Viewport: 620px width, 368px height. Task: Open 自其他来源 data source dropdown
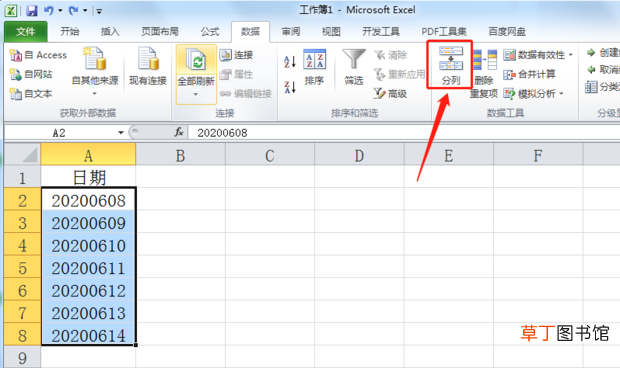click(95, 71)
